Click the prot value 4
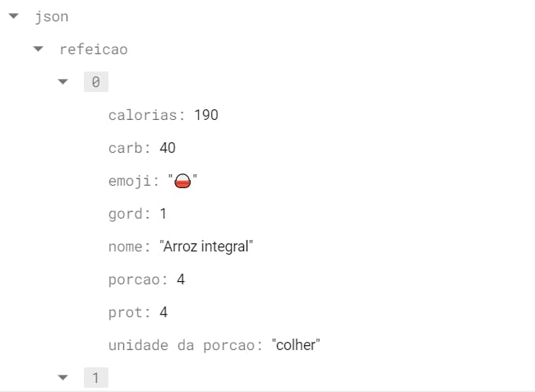 [164, 312]
